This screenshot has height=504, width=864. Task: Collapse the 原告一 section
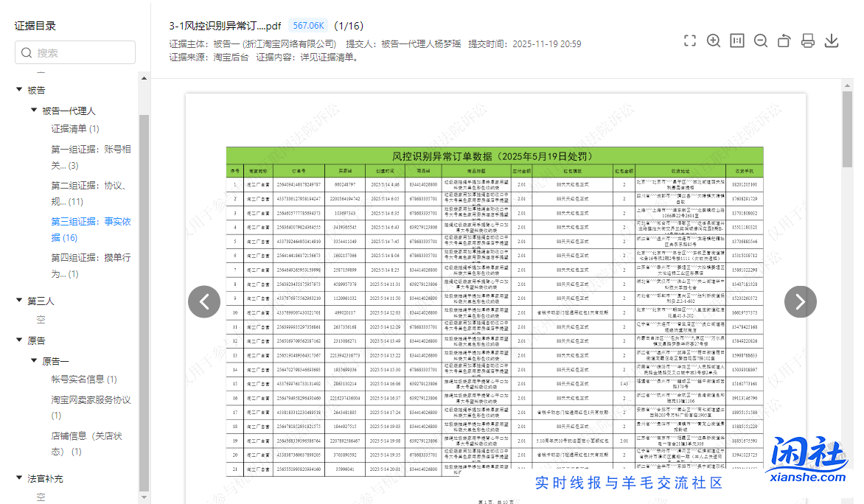click(x=32, y=360)
